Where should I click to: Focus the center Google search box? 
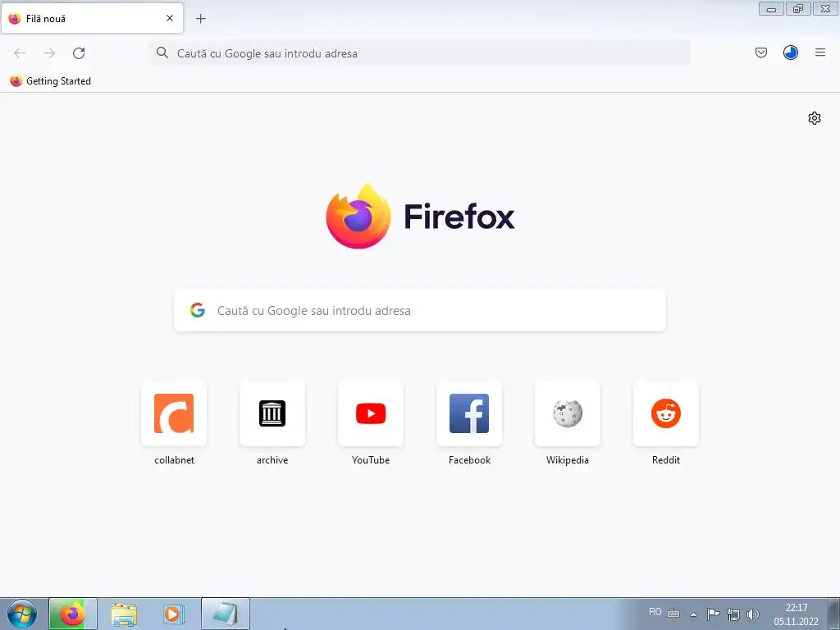tap(420, 310)
